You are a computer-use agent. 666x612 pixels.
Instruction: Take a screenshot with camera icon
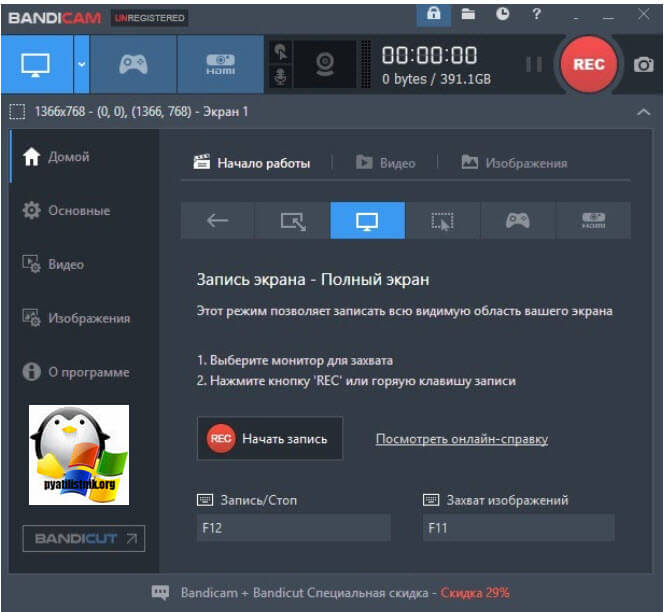(x=643, y=65)
